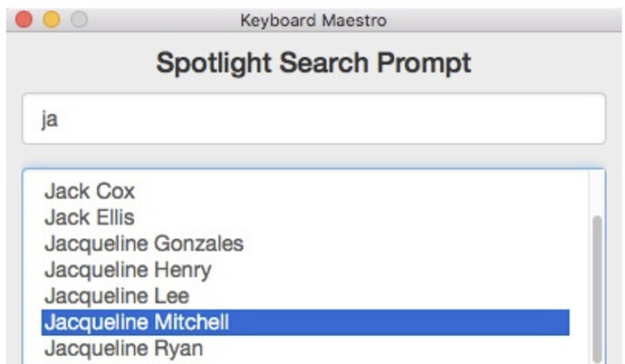Click highlighted Jacqueline Mitchell row
The width and height of the screenshot is (625, 364).
305,322
